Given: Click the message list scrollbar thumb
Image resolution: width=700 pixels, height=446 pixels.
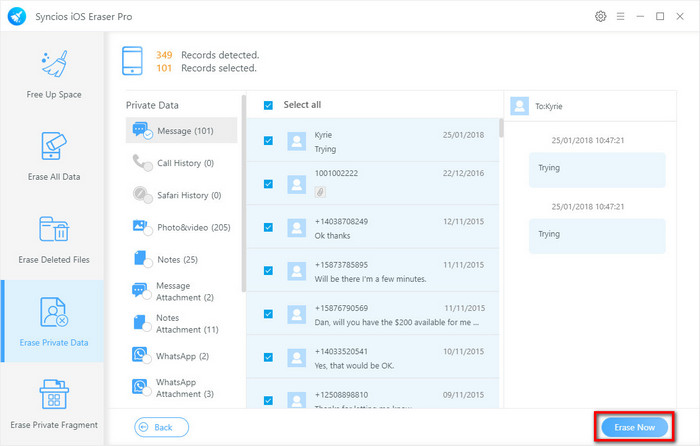Looking at the screenshot, I should tap(501, 128).
